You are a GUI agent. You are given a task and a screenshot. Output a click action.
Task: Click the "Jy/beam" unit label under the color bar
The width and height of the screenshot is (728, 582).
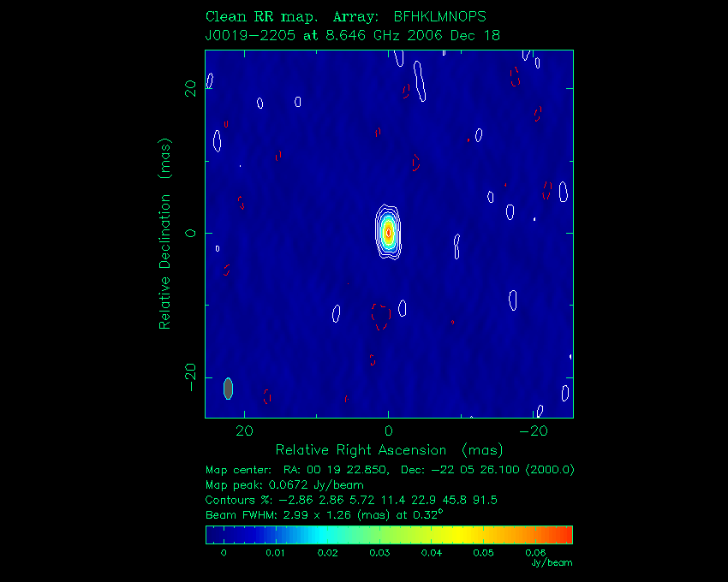click(x=552, y=563)
